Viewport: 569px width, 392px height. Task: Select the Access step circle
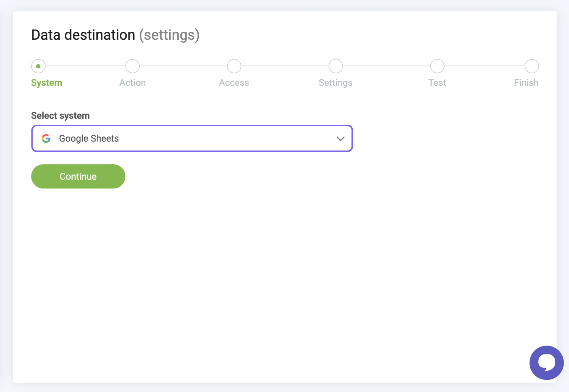(234, 66)
